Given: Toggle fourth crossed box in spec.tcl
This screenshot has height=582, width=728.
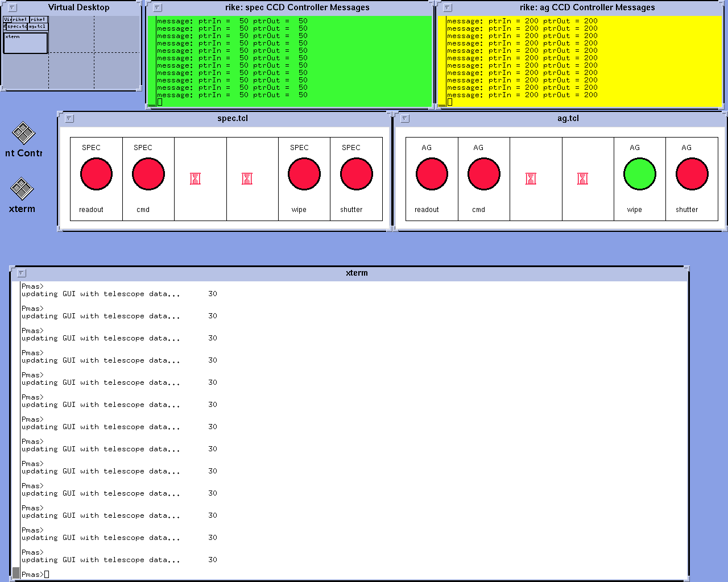Looking at the screenshot, I should 247,179.
